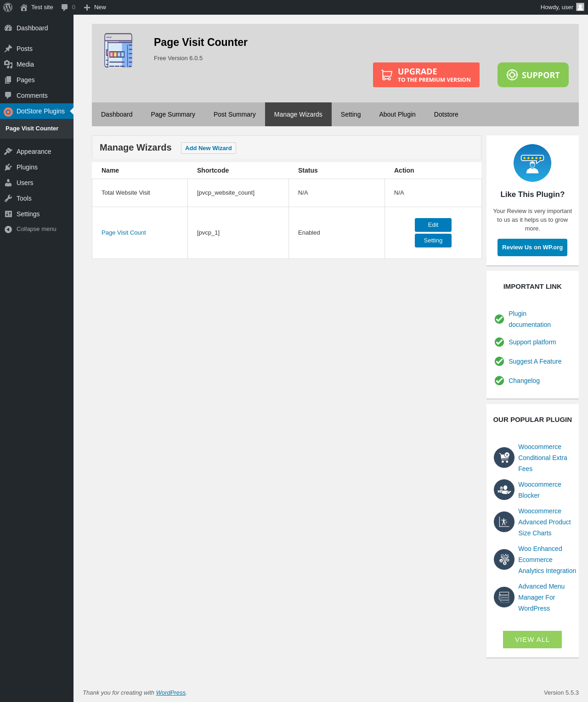Switch to the Post Summary tab
Screen dimensions: 588x702
(235, 114)
